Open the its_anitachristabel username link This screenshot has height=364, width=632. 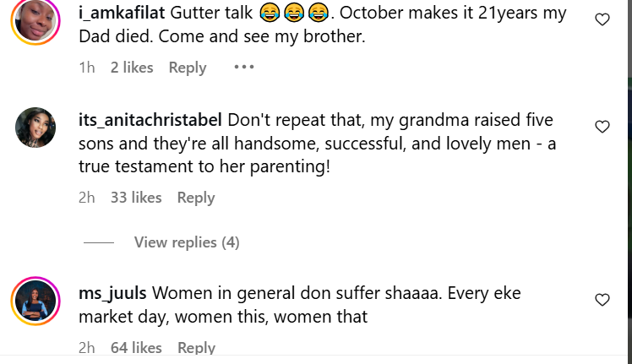click(150, 120)
